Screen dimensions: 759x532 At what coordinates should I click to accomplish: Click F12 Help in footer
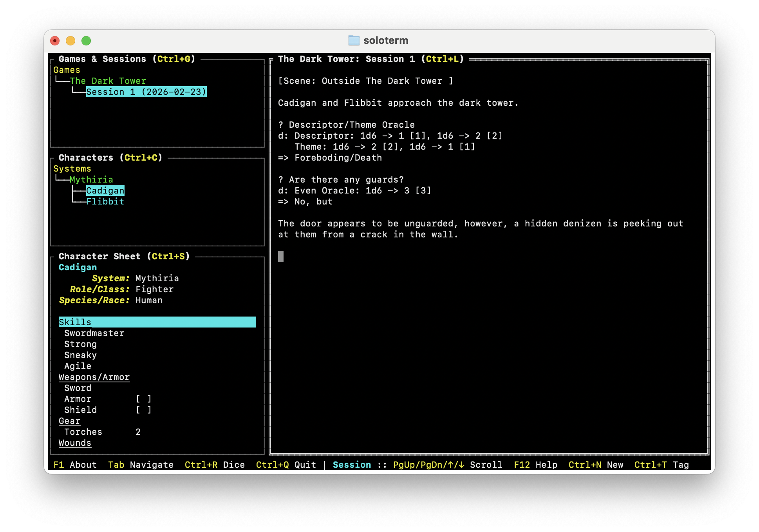[535, 465]
